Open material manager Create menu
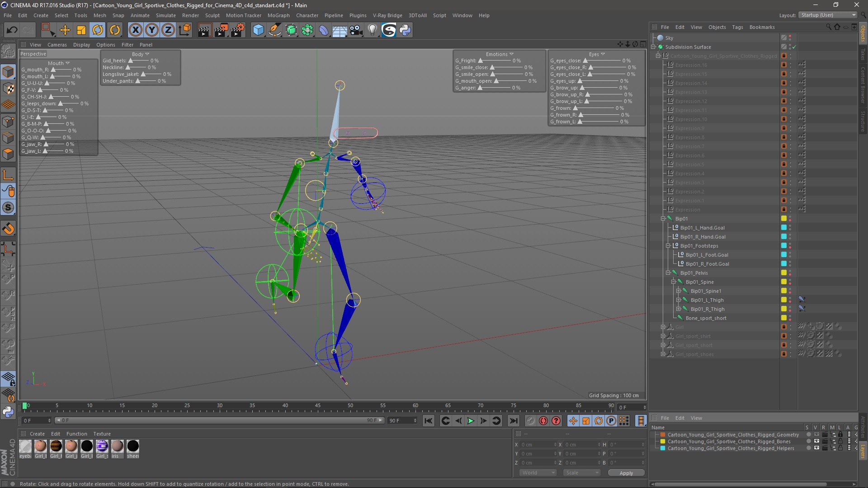This screenshot has height=488, width=868. click(37, 434)
